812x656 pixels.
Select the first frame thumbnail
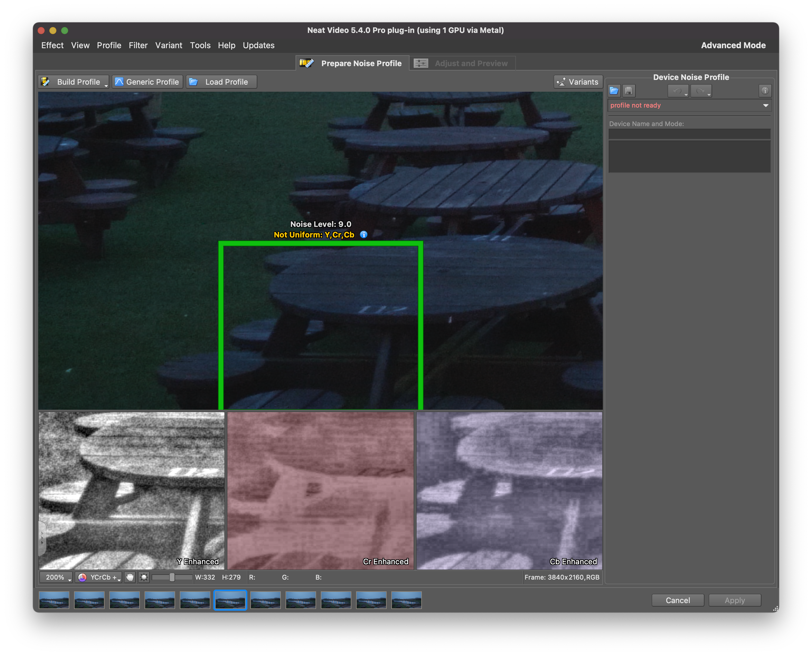(x=54, y=600)
